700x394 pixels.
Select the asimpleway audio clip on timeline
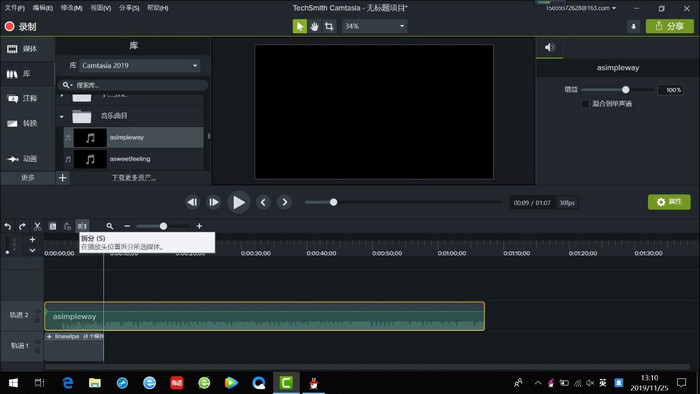point(264,316)
